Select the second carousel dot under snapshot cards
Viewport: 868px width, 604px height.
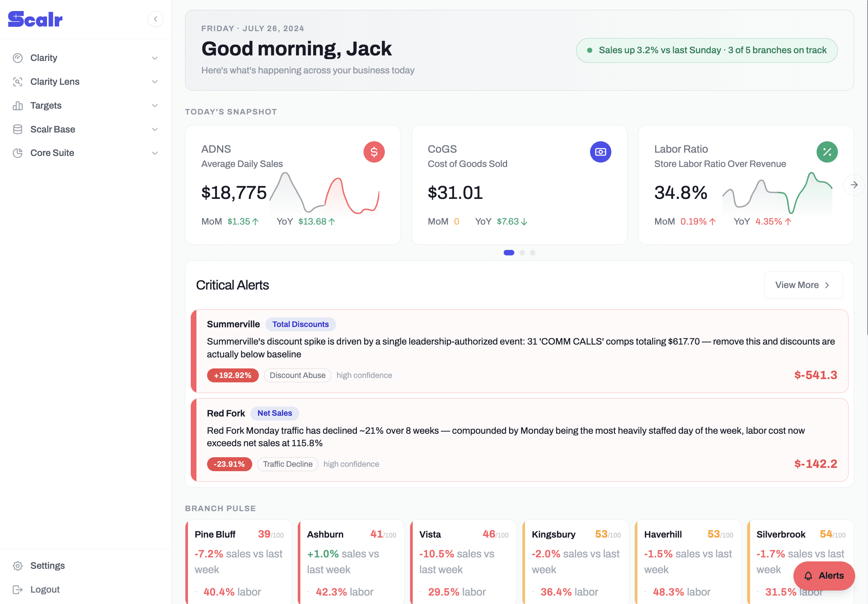pos(522,252)
